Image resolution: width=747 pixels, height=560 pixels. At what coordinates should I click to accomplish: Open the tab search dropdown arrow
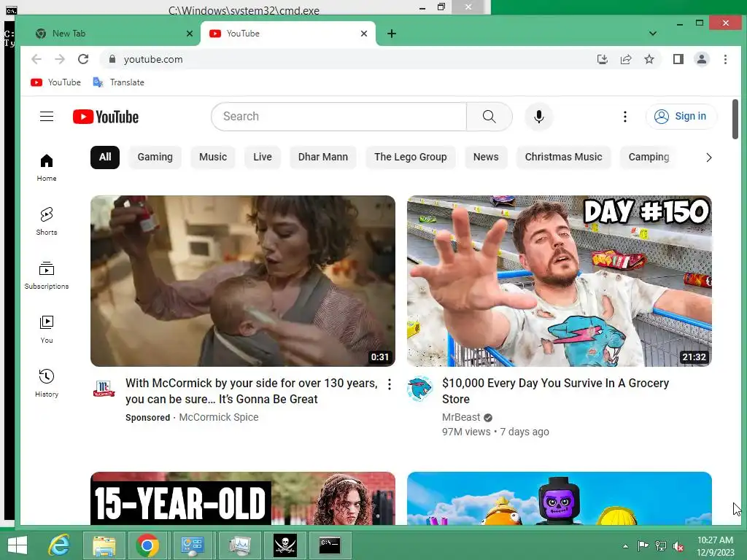[x=653, y=34]
